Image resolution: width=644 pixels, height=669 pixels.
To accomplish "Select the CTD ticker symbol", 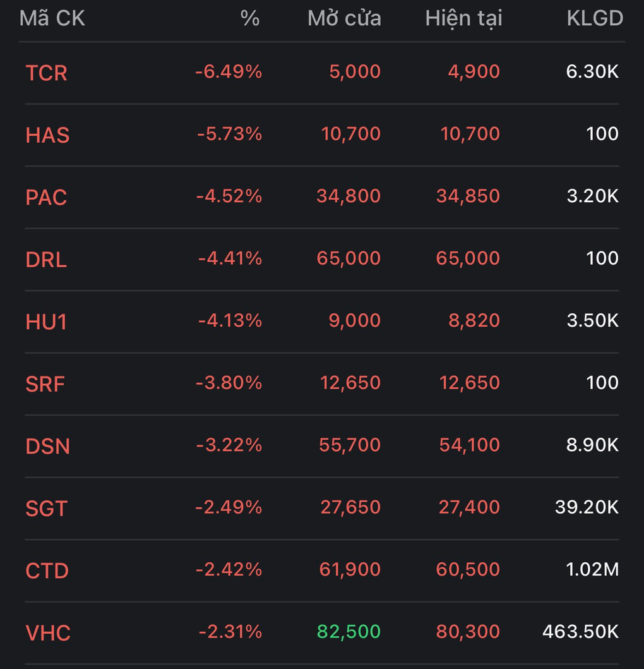I will [x=47, y=570].
